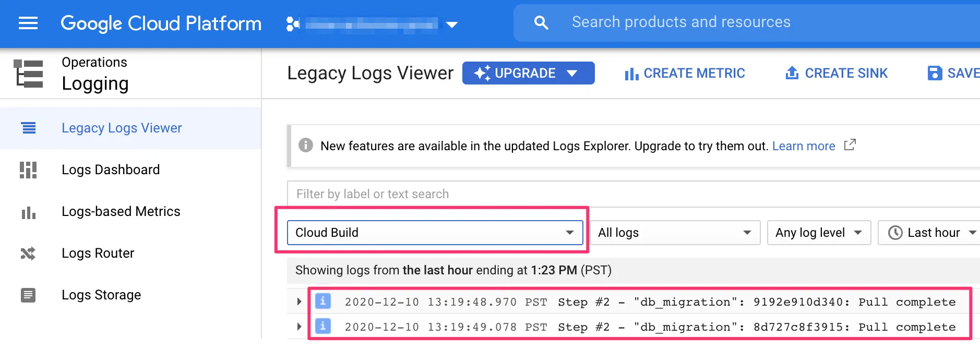The width and height of the screenshot is (980, 362).
Task: Click the search magnifier icon
Action: (x=541, y=22)
